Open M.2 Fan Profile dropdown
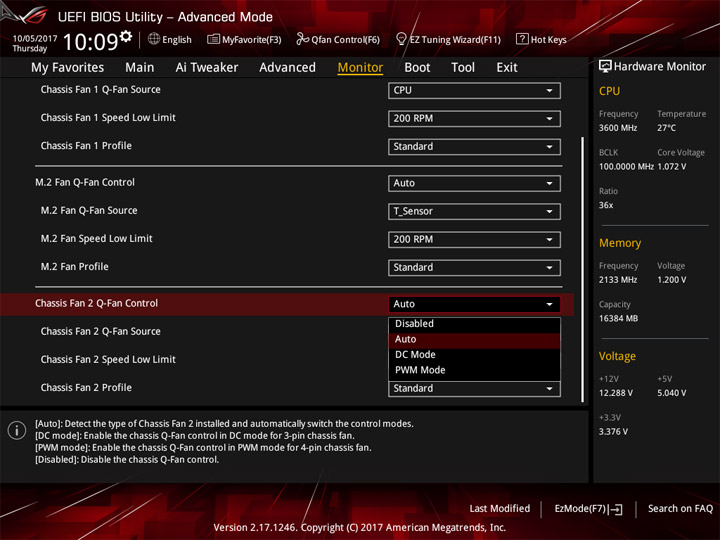 pos(474,267)
